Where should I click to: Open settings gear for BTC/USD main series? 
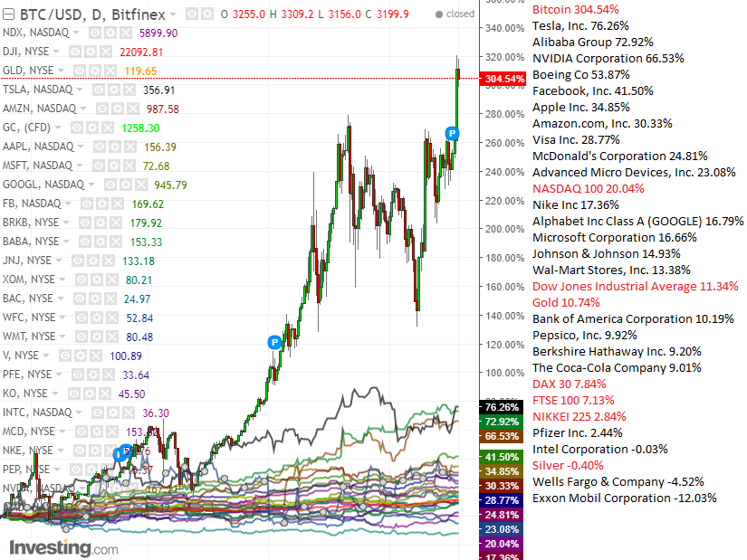click(207, 14)
